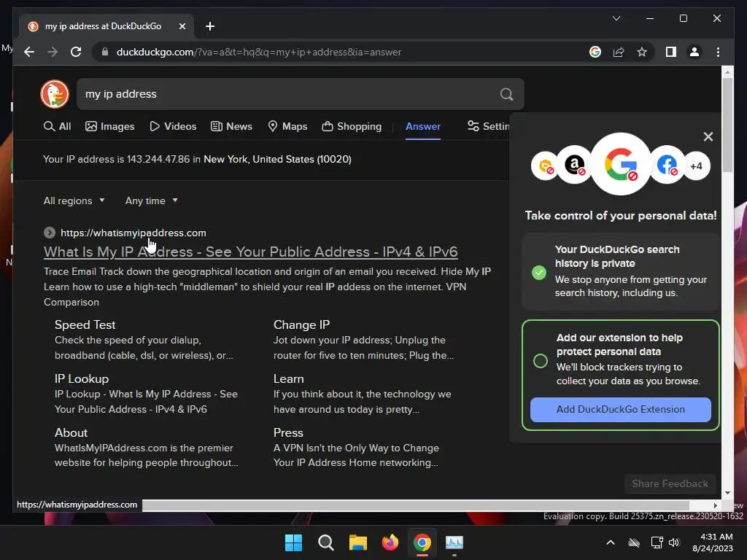Open What Is My IP Address result link
This screenshot has height=560, width=747.
point(251,252)
